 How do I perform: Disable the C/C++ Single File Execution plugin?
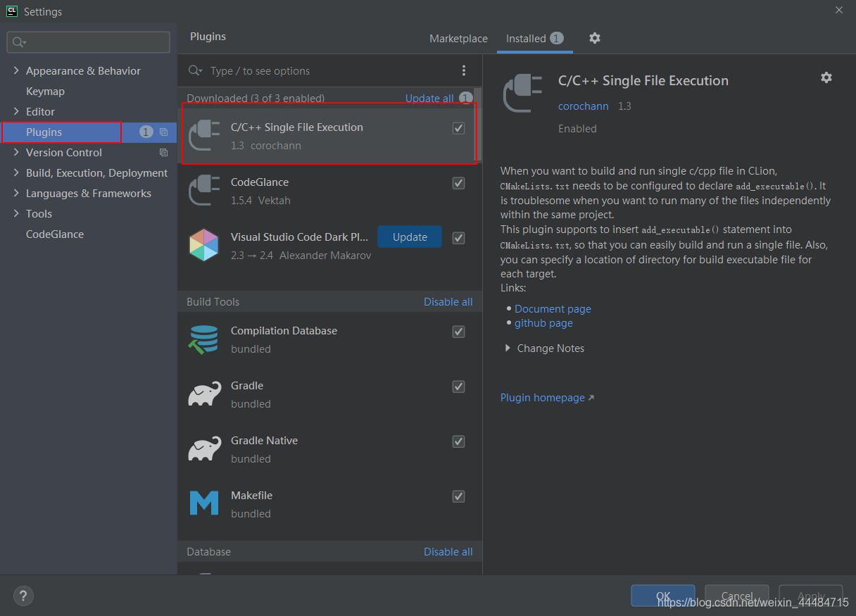click(x=458, y=128)
